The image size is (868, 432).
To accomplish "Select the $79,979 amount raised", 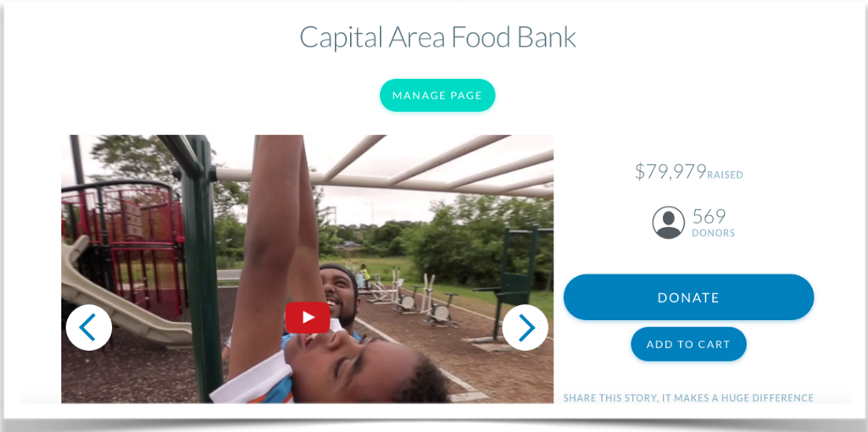I will pos(670,171).
